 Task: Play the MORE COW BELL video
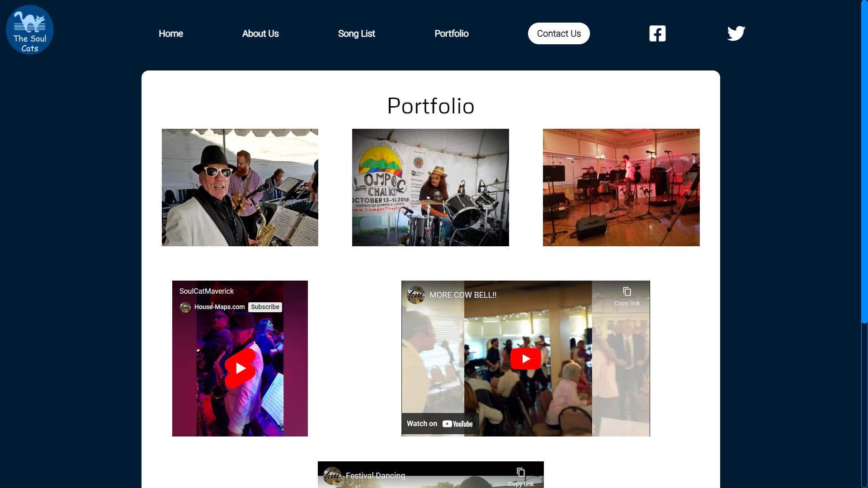tap(525, 359)
